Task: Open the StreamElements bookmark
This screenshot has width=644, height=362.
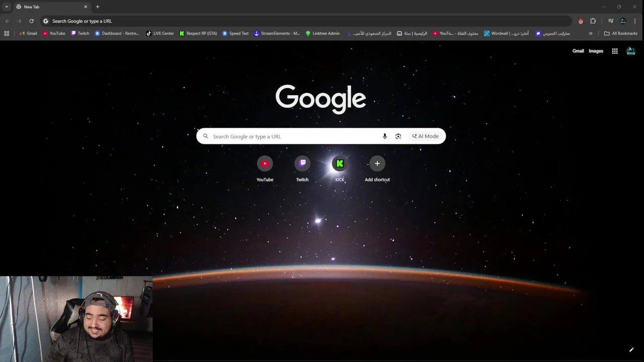Action: (277, 33)
